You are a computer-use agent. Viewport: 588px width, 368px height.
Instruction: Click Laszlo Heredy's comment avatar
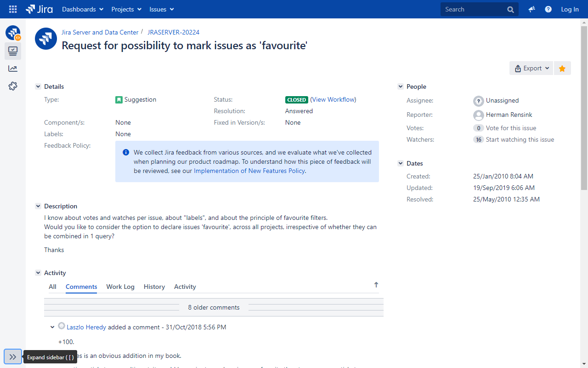click(62, 326)
